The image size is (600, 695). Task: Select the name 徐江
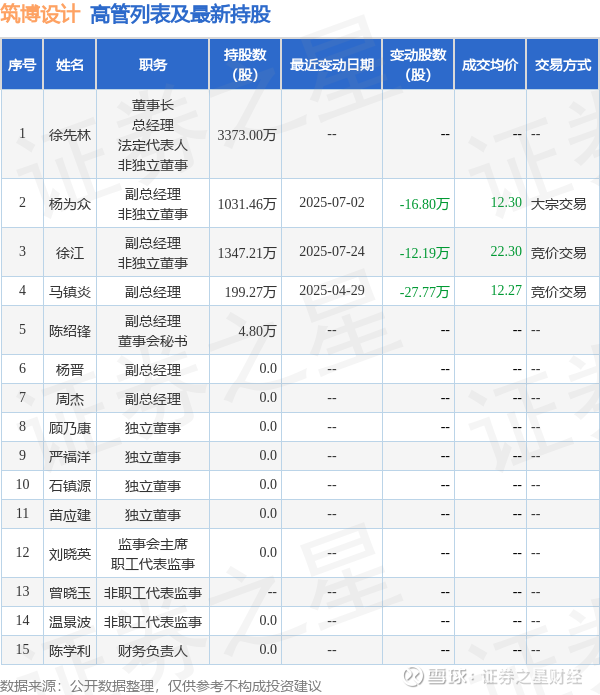[70, 253]
